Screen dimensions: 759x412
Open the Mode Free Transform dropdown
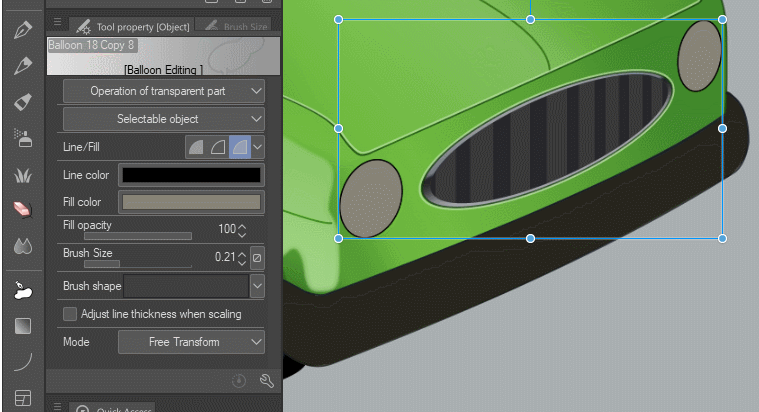coord(191,342)
